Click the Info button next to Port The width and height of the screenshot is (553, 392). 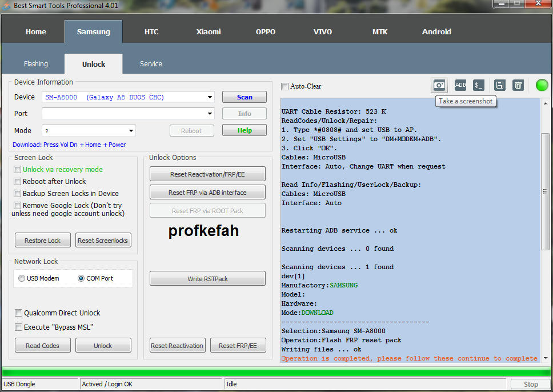click(x=245, y=114)
